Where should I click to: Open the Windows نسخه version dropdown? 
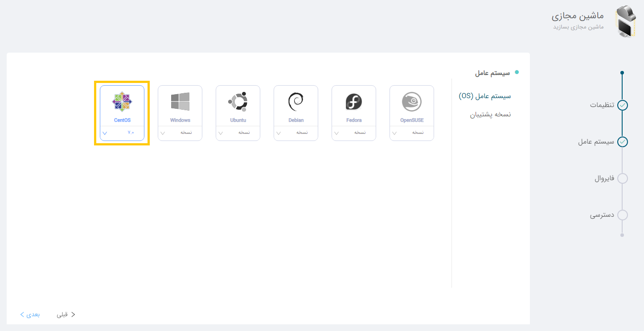point(180,133)
